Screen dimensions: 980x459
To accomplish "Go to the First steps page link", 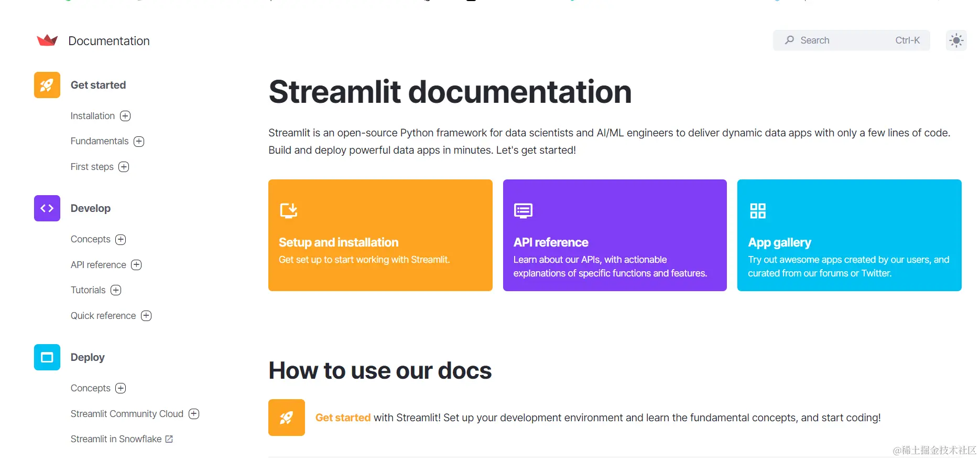I will coord(92,167).
